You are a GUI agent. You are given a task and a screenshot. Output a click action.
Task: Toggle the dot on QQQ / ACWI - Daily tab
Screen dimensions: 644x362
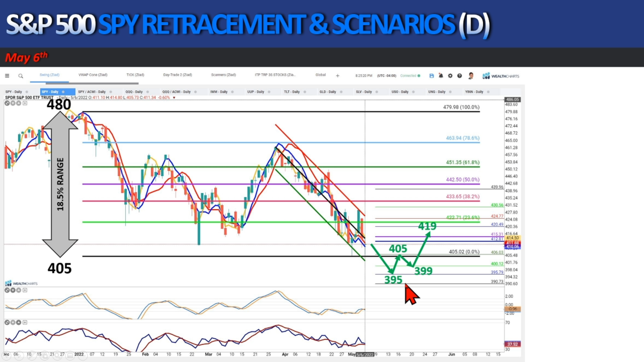pyautogui.click(x=196, y=92)
